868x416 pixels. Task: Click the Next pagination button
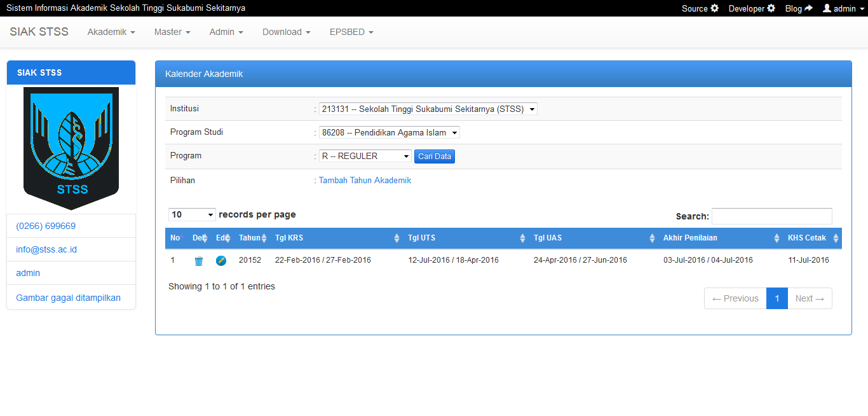[x=810, y=298]
